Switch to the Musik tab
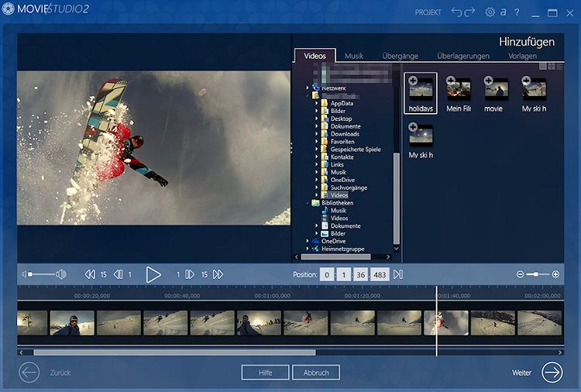Screen dimensions: 581x392 (x=353, y=56)
